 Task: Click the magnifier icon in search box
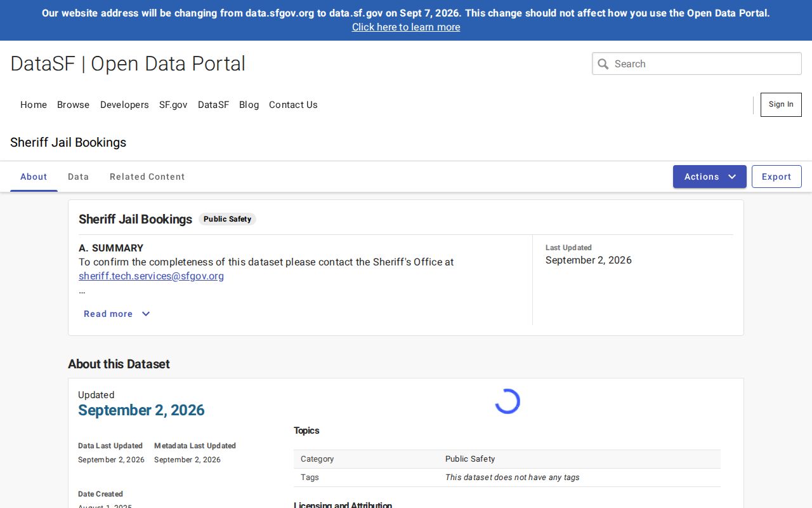[603, 63]
